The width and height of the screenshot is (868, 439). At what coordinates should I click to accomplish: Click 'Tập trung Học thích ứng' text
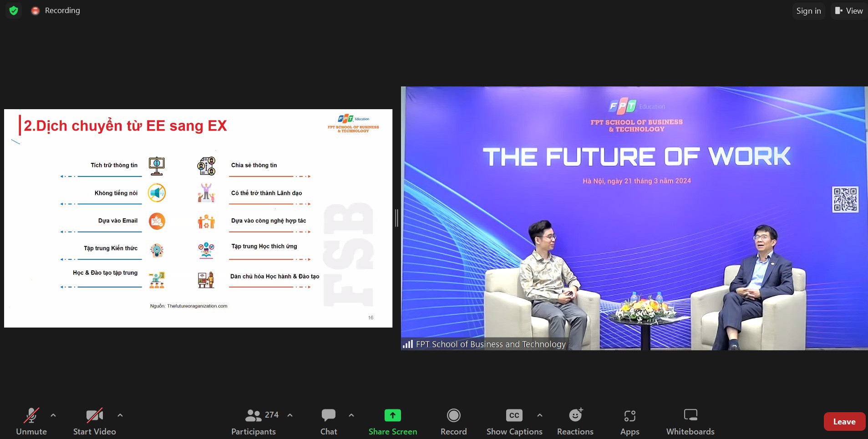[264, 246]
